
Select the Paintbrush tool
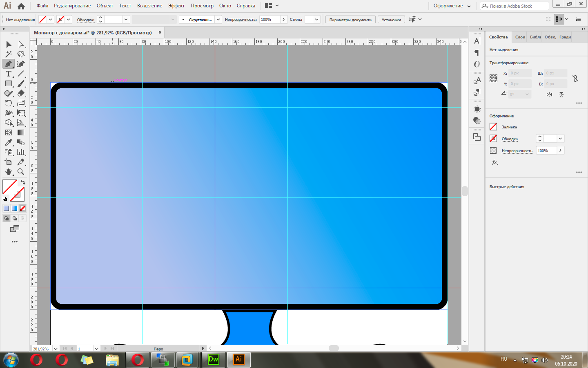click(x=21, y=83)
